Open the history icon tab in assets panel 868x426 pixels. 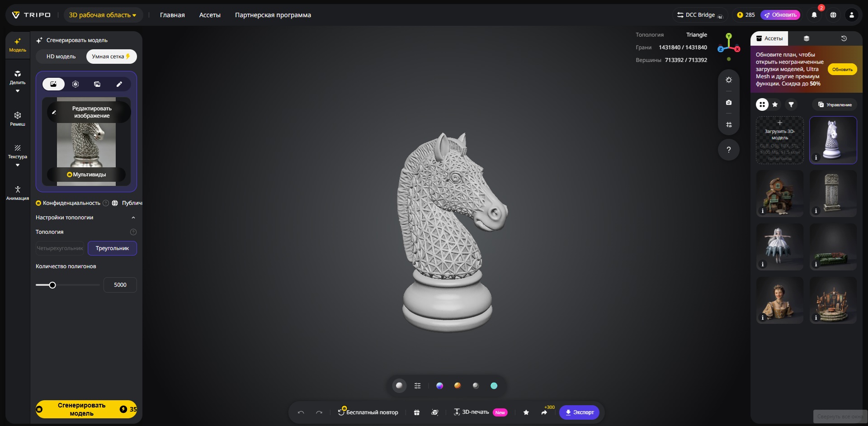tap(844, 38)
